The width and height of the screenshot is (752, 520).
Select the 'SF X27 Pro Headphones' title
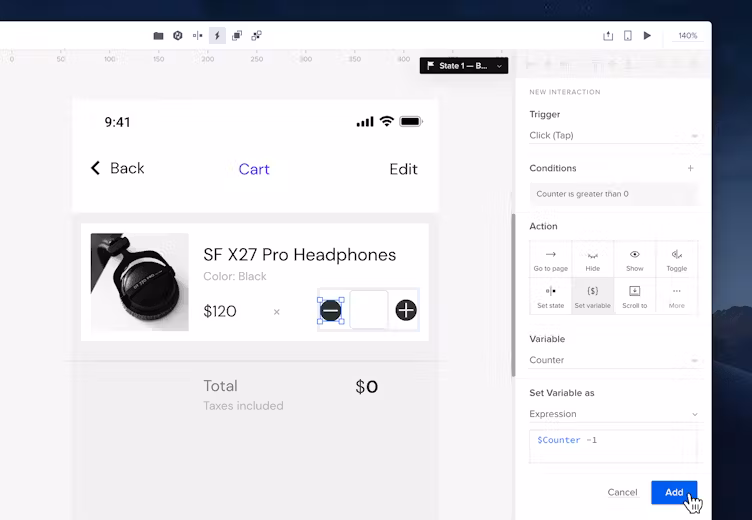[x=300, y=255]
